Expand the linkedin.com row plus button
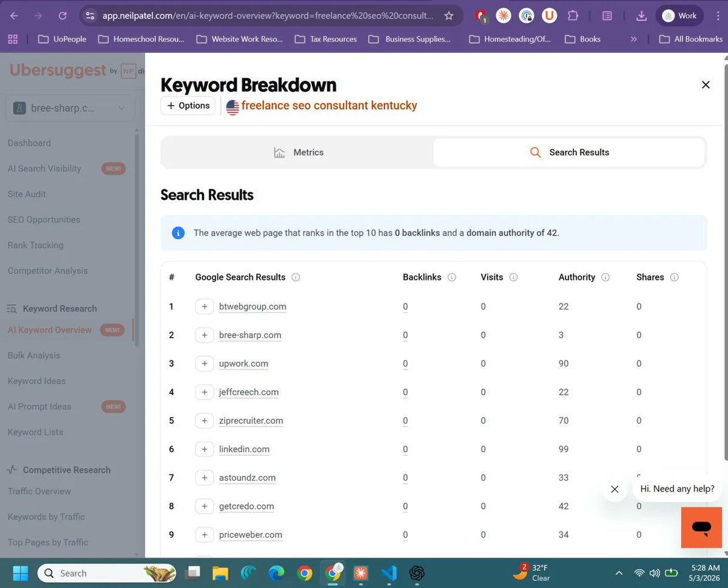The height and width of the screenshot is (588, 728). click(x=204, y=449)
